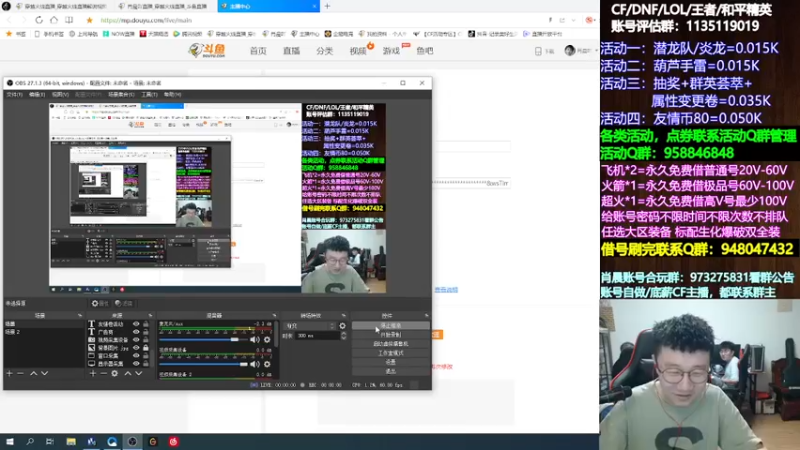Click the browser home icon
800x450 pixels.
pos(54,20)
